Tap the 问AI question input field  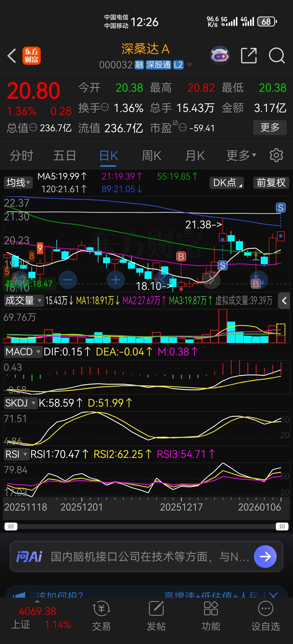[146, 556]
